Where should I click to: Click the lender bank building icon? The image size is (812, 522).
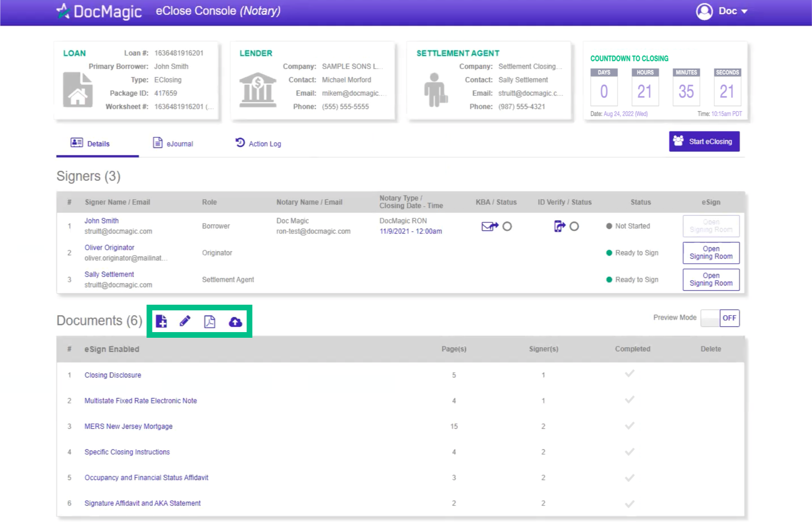(257, 90)
